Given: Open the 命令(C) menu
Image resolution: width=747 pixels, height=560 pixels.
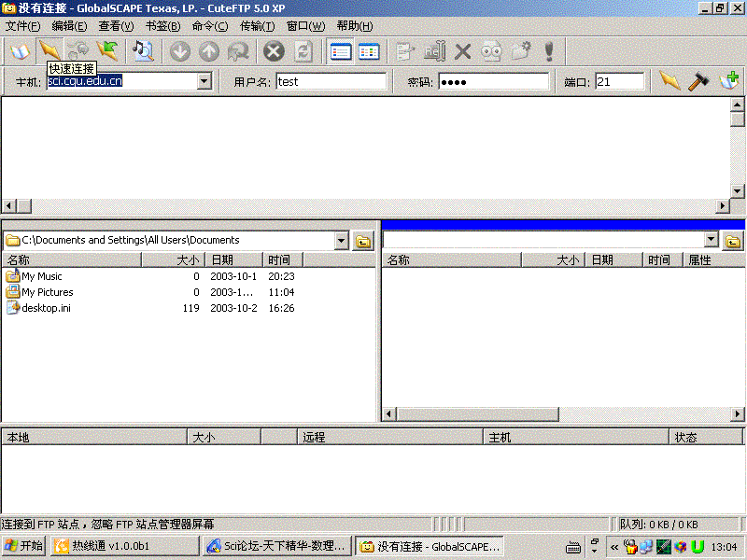Looking at the screenshot, I should pyautogui.click(x=210, y=26).
